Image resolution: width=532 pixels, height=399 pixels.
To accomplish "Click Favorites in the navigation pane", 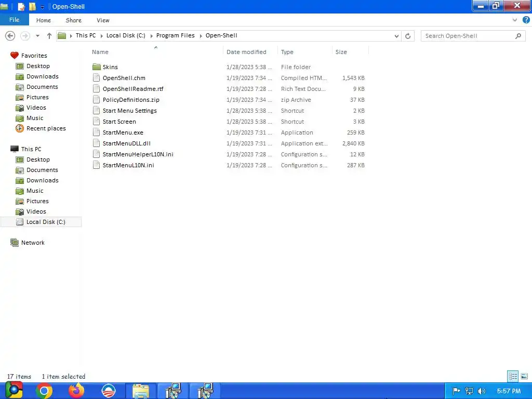I will 34,55.
